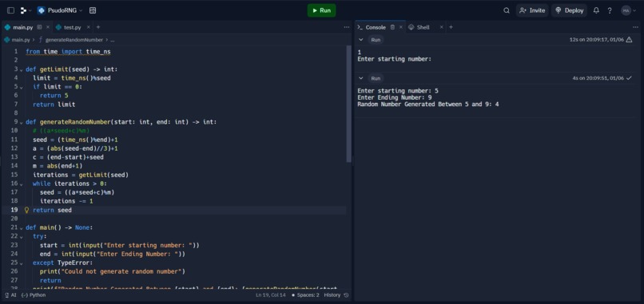The image size is (644, 304).
Task: Click the 'Random Number Generated Between 5 and 9: 4' output
Action: (x=428, y=105)
